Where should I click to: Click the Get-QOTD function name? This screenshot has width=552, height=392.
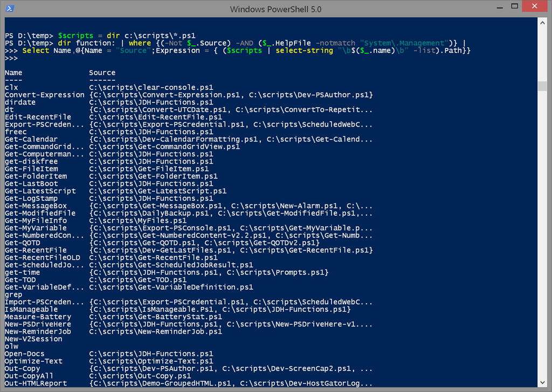23,243
